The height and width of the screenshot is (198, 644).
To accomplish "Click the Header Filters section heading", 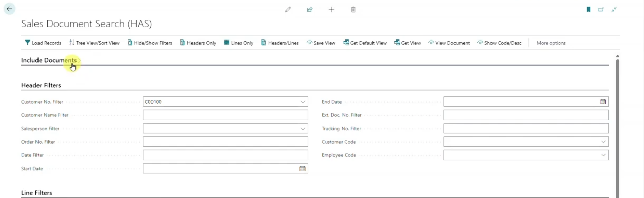I will point(41,85).
